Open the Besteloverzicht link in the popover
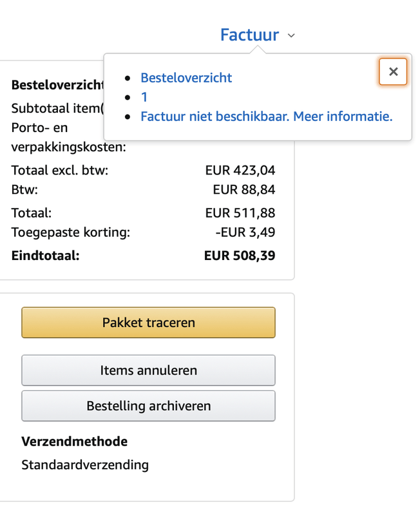Viewport: 420px width, 515px height. coord(186,78)
